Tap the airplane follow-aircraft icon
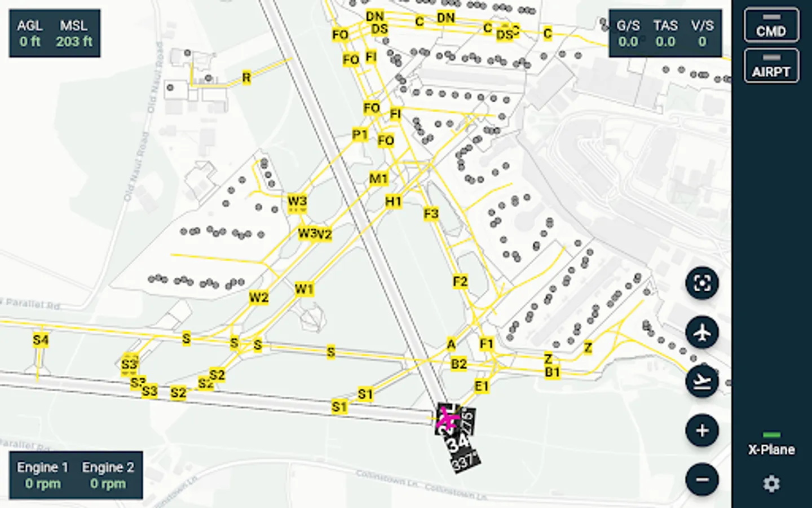The image size is (812, 508). coord(702,332)
